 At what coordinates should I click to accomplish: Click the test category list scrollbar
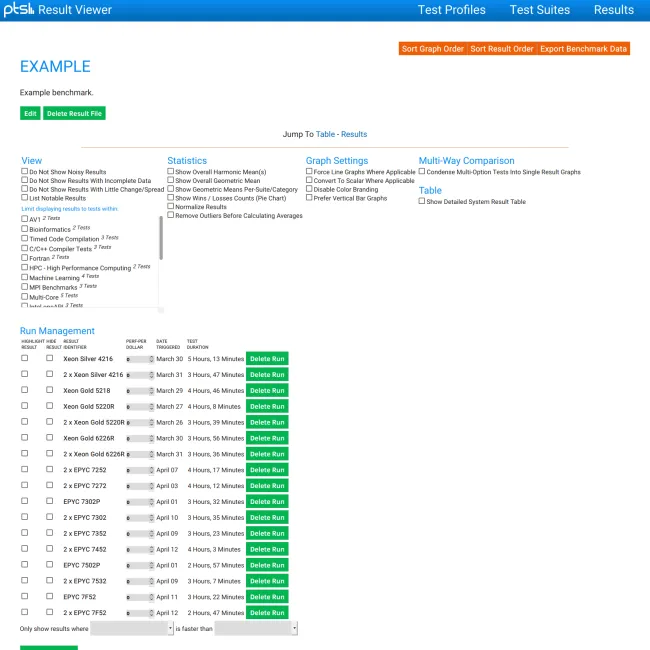point(161,238)
